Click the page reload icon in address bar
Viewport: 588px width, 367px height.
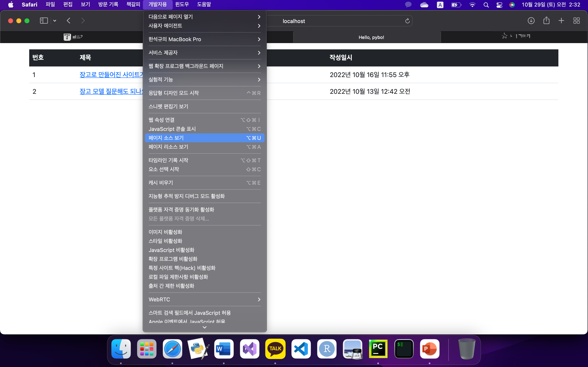pos(408,21)
